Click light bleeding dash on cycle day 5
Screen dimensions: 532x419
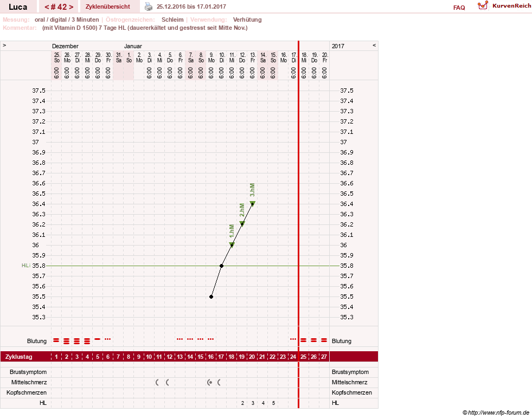pyautogui.click(x=98, y=339)
